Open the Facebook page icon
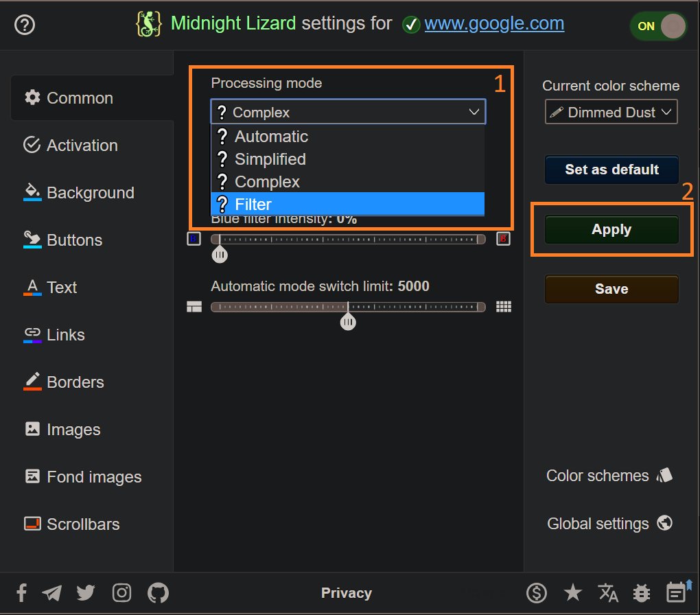700x615 pixels. click(x=21, y=593)
